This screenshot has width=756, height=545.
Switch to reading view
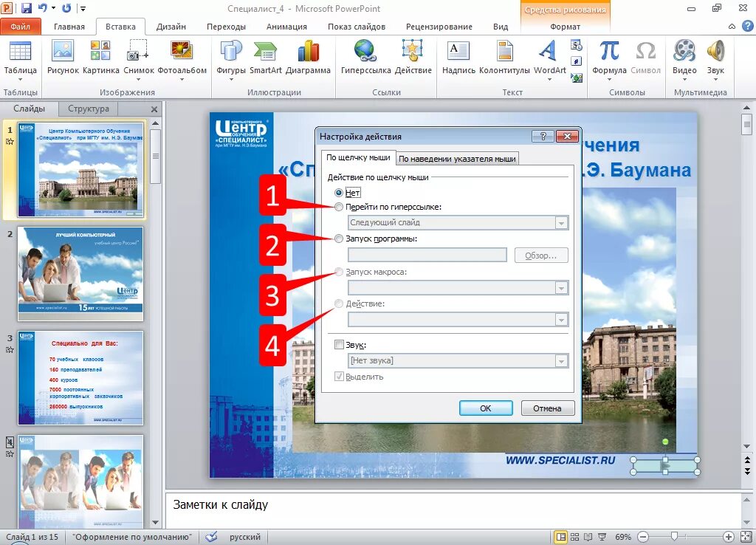(588, 536)
